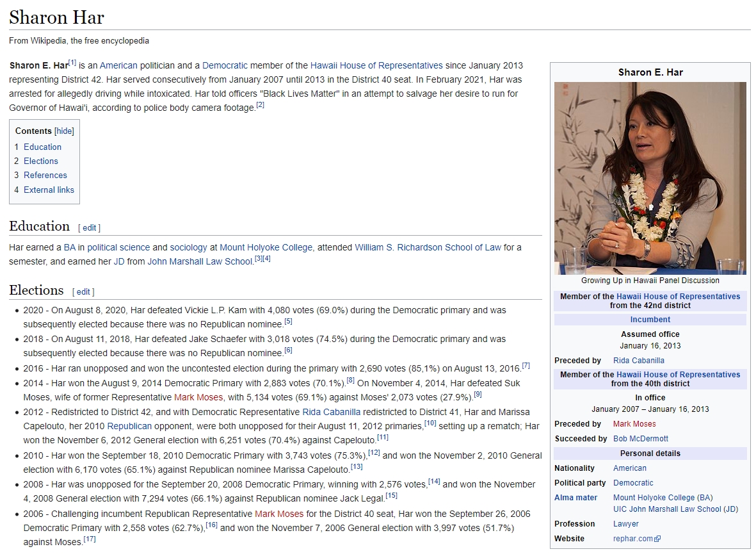This screenshot has height=556, width=756.
Task: Follow the political science link
Action: click(118, 247)
